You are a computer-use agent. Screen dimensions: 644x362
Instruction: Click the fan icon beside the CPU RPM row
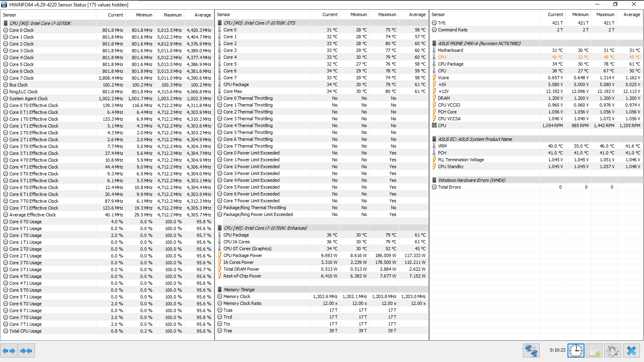[434, 125]
